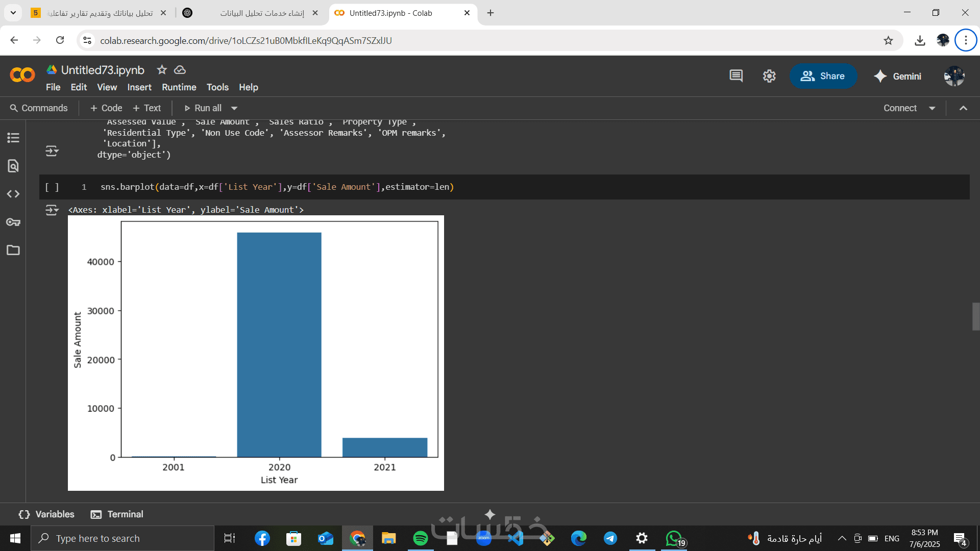Toggle the barplot cell output visibility
This screenshot has width=980, height=551.
click(x=52, y=210)
